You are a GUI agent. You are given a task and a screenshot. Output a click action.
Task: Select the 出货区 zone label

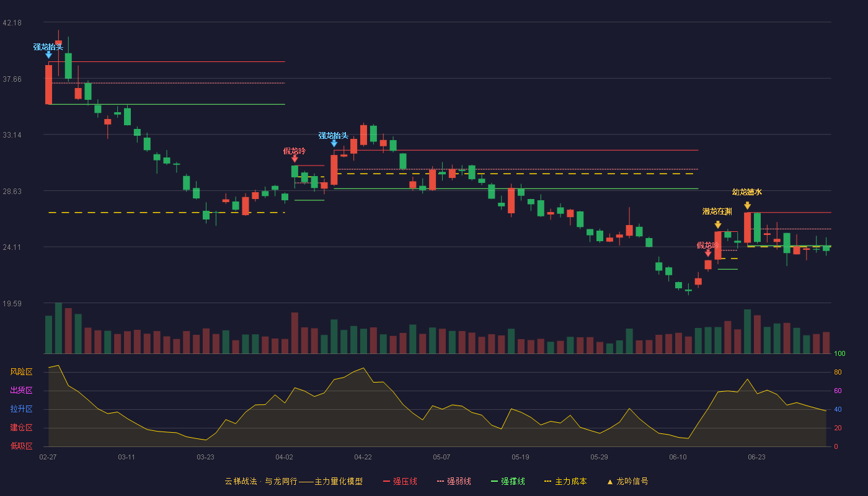[x=22, y=391]
